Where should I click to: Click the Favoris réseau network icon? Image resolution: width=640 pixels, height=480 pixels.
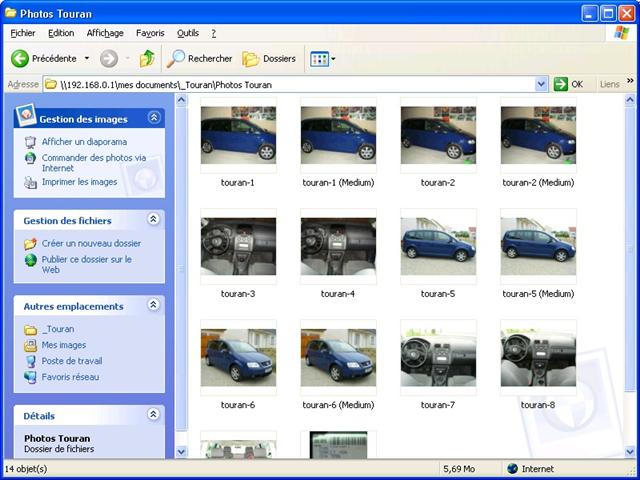coord(30,377)
